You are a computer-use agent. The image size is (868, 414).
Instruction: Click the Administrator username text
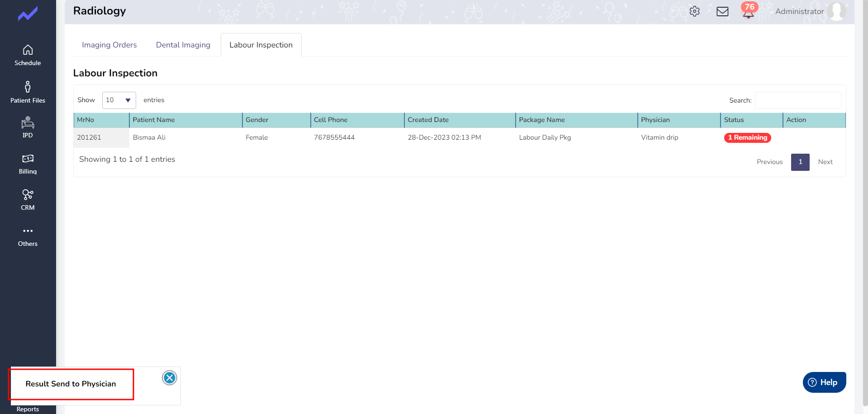click(799, 11)
